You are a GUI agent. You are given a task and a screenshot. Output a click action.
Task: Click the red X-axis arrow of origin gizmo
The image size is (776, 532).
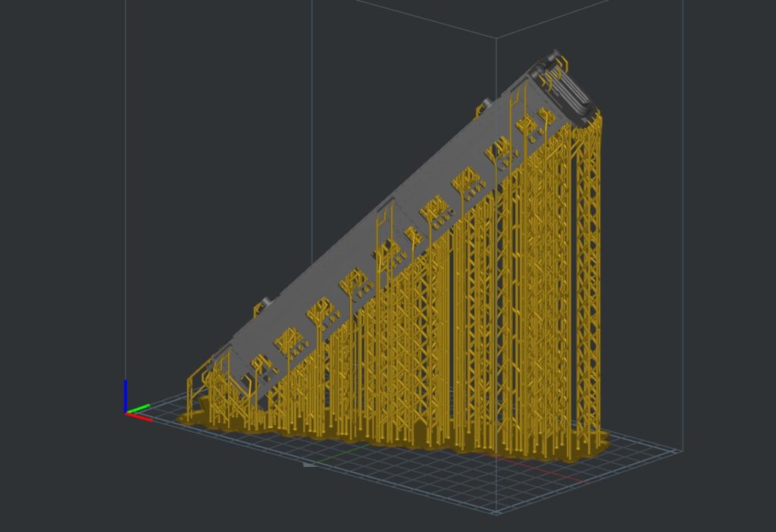140,417
